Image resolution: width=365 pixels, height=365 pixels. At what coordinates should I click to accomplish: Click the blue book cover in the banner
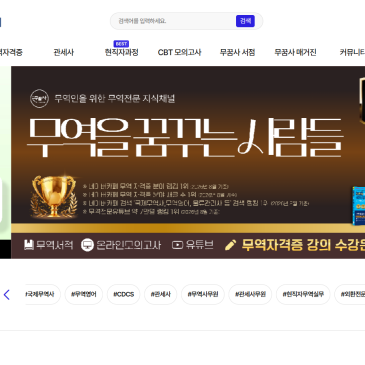tap(359, 205)
